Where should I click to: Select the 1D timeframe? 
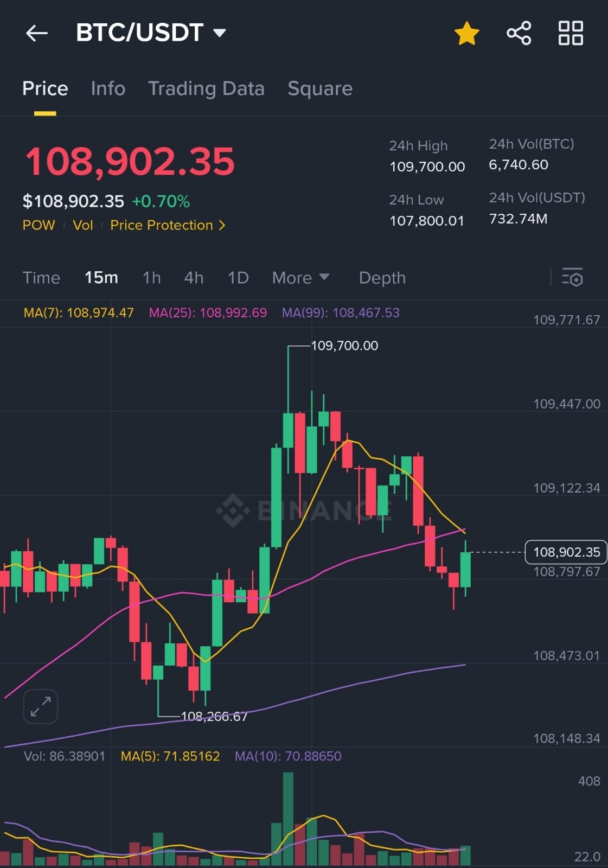coord(238,278)
